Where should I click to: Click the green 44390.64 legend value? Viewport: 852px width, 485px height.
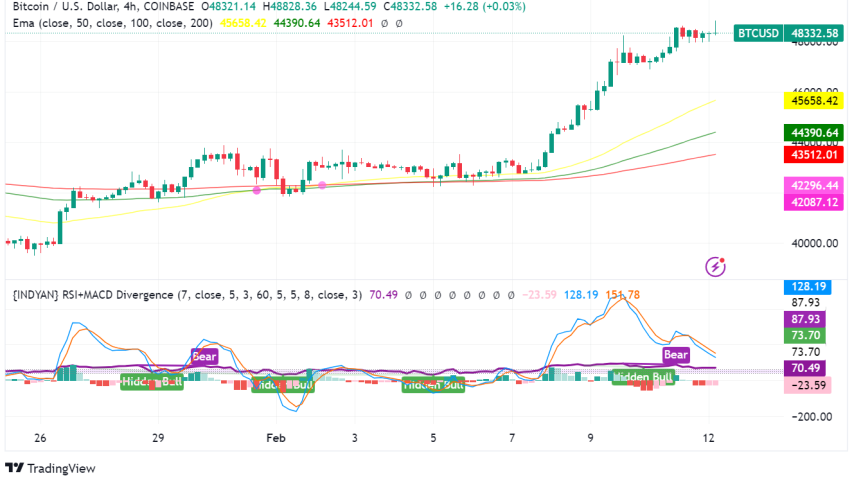[297, 23]
